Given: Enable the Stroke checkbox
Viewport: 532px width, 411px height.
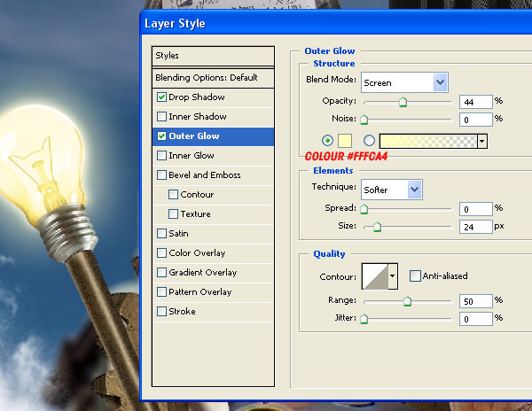Looking at the screenshot, I should pos(161,312).
